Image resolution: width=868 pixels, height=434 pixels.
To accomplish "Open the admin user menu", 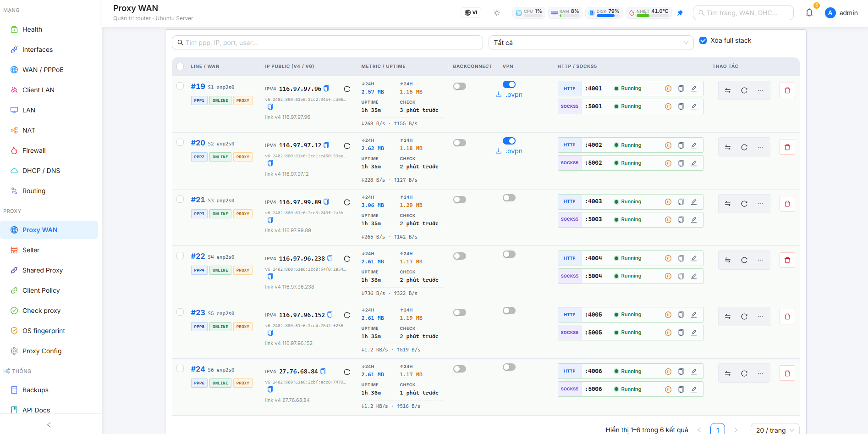I will [841, 13].
